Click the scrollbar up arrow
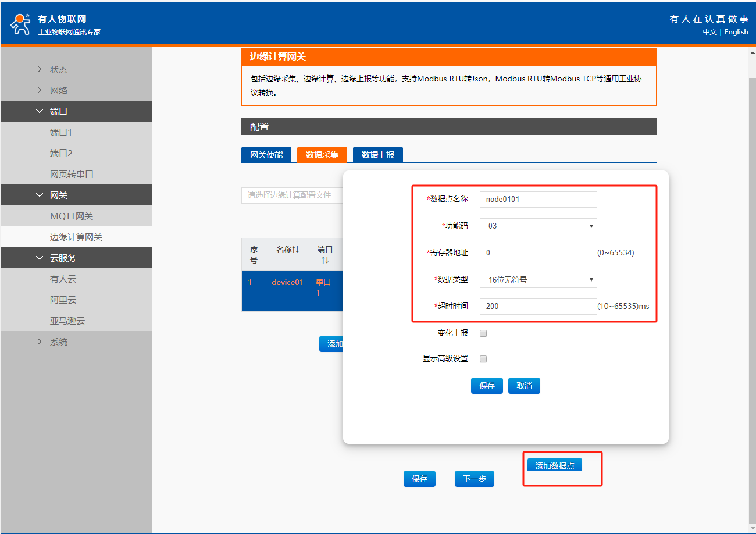The width and height of the screenshot is (756, 534). point(751,52)
